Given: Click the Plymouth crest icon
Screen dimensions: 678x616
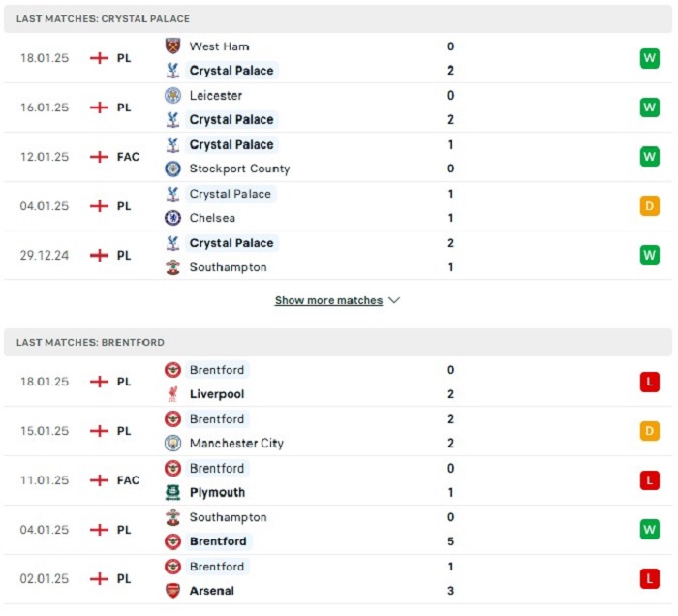Looking at the screenshot, I should (173, 492).
